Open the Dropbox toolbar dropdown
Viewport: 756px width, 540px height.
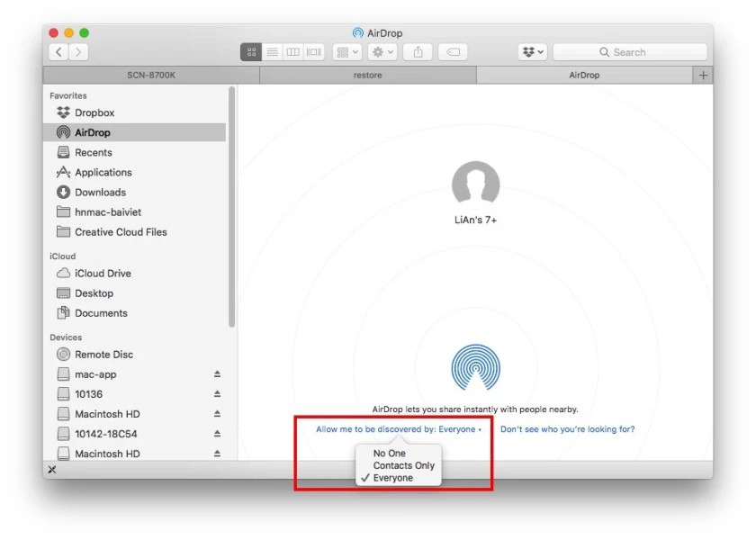point(533,52)
